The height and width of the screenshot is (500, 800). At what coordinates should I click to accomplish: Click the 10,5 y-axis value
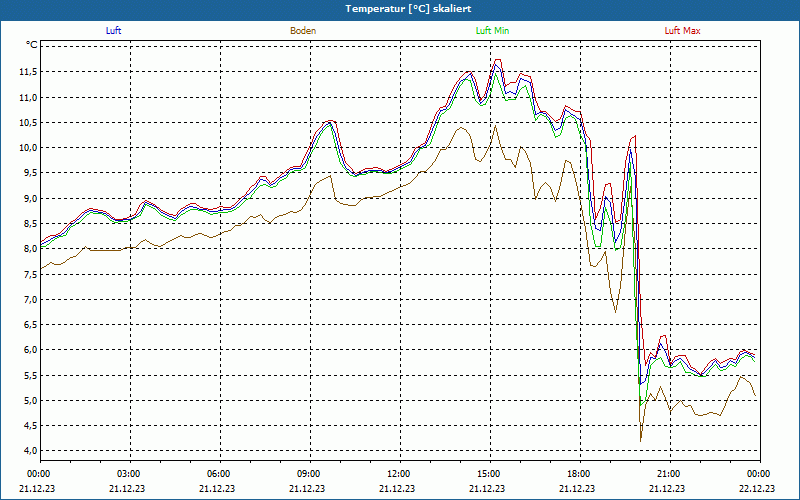tap(28, 122)
